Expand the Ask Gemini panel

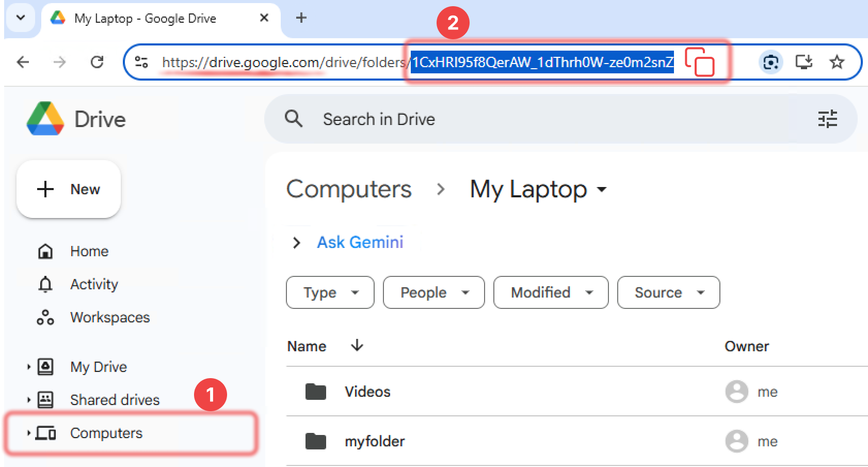pyautogui.click(x=296, y=242)
